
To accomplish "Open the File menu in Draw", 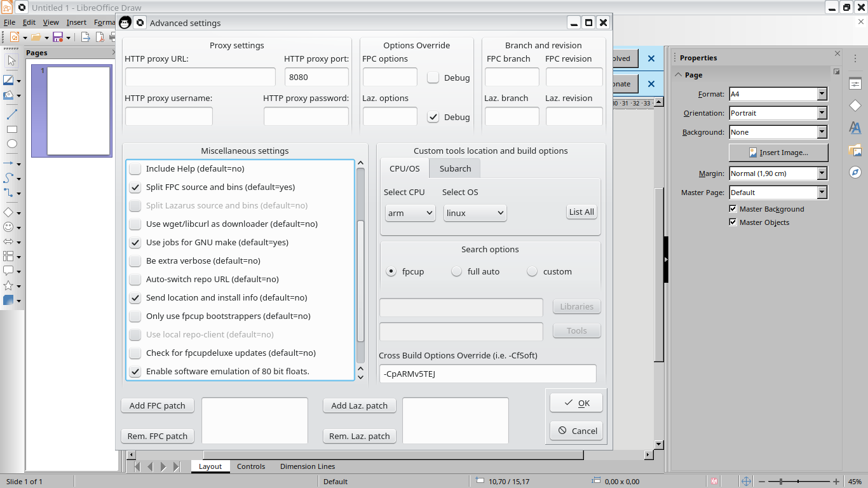I will [10, 22].
